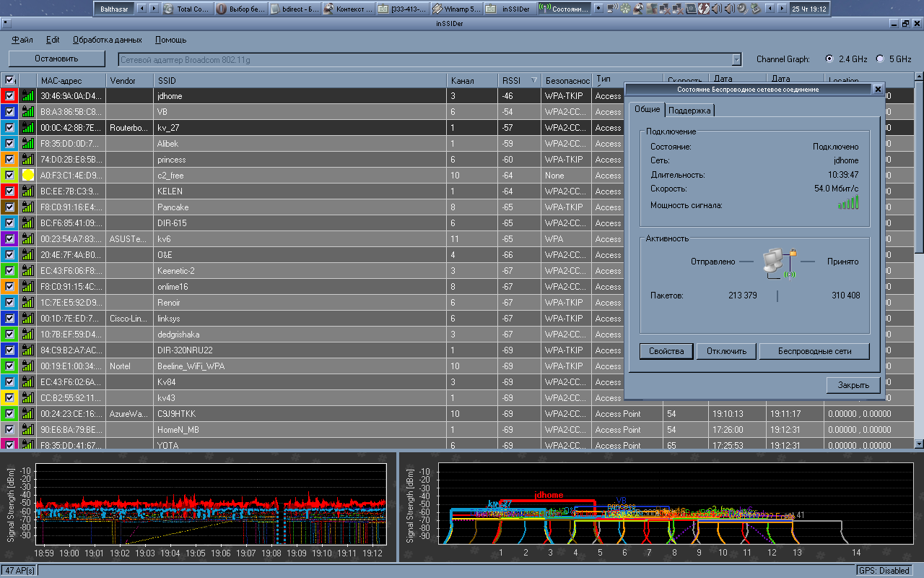Click the signal bars icon for kv_27

click(28, 128)
